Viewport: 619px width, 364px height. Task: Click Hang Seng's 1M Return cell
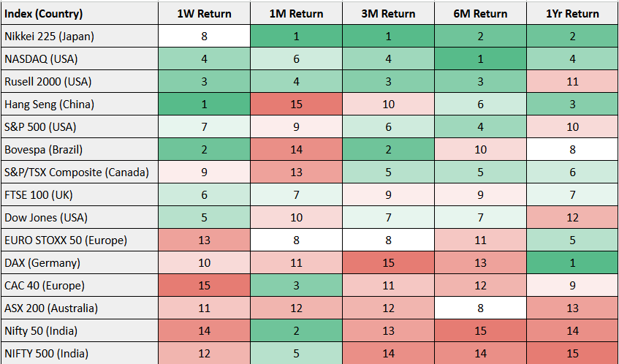(x=296, y=105)
